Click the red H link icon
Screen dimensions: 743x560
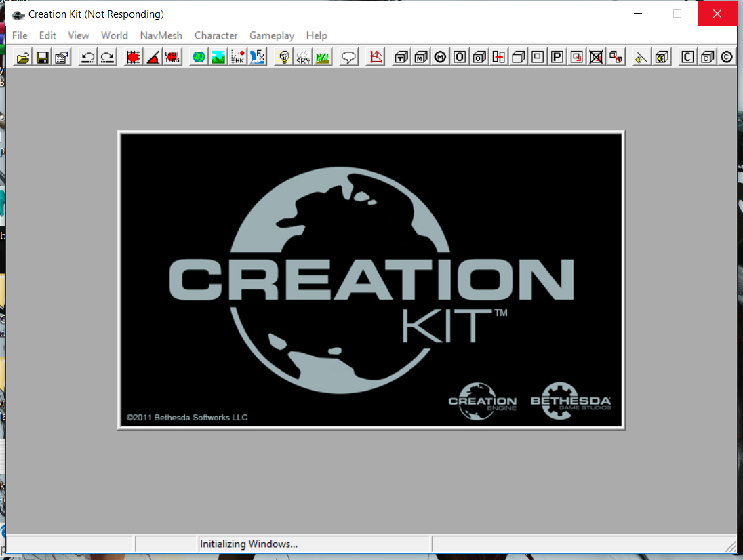click(x=498, y=58)
